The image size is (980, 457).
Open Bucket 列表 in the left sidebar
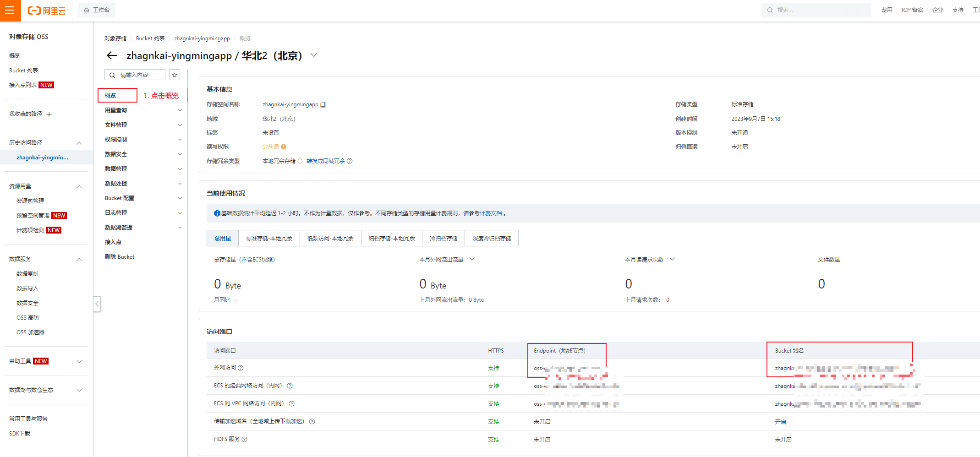[x=23, y=71]
